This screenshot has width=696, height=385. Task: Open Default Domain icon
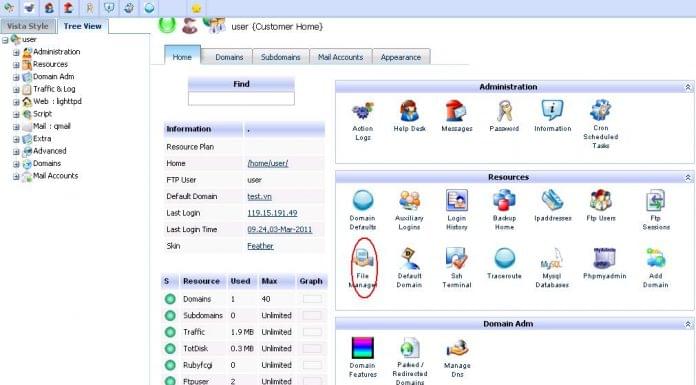coord(409,258)
